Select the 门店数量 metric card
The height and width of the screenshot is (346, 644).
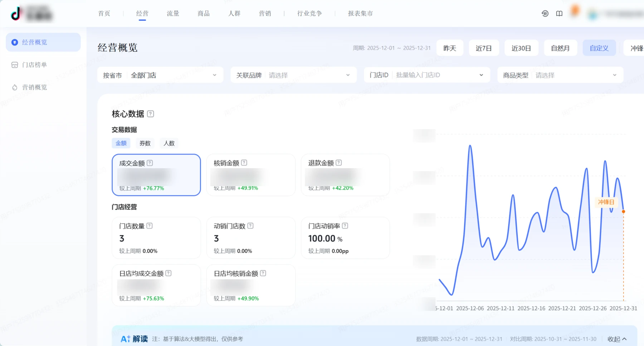click(156, 238)
